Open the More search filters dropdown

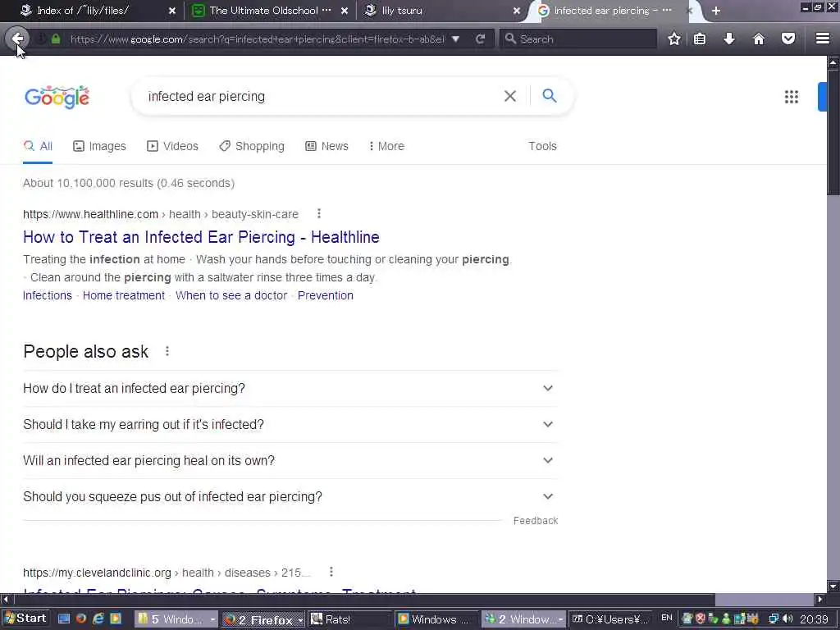tap(386, 146)
